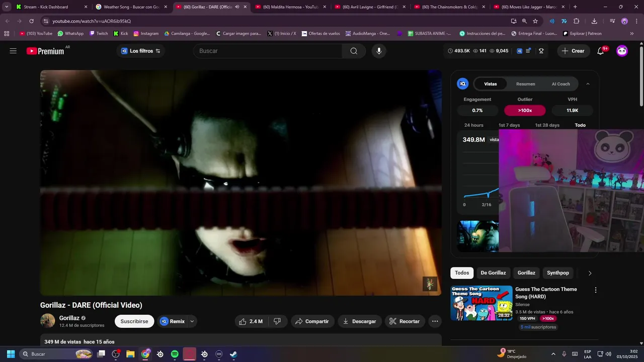
Task: Collapse the vidIQ panel chevron
Action: (x=588, y=84)
